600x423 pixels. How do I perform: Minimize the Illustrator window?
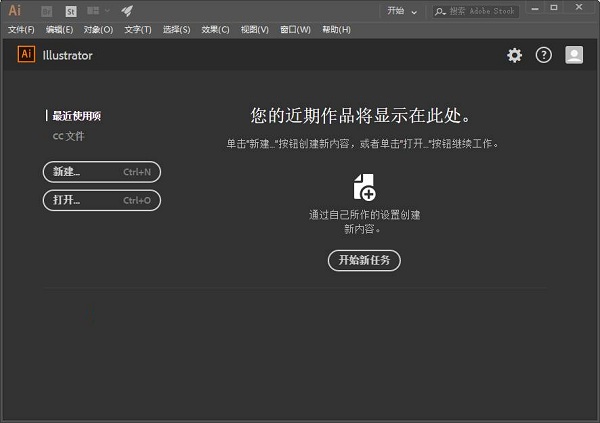coord(535,8)
